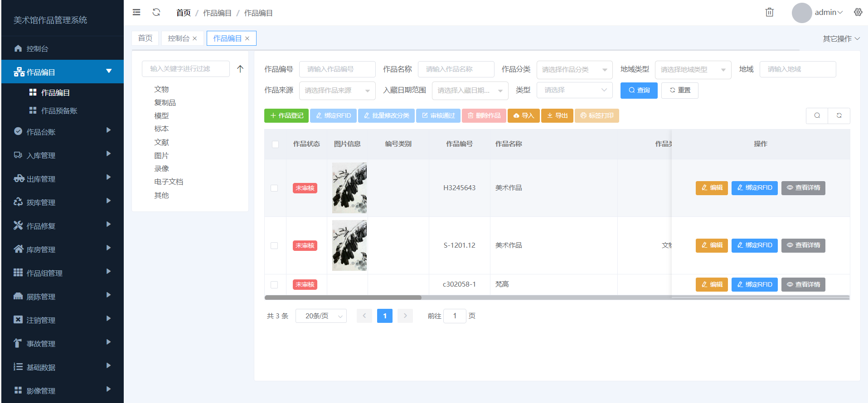Click the refresh icon in top bar

coord(156,12)
